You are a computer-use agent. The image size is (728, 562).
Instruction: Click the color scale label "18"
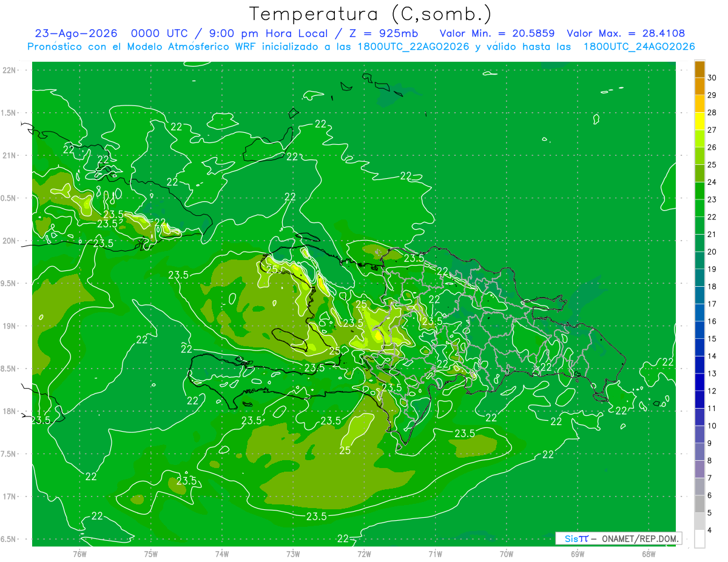(x=712, y=287)
